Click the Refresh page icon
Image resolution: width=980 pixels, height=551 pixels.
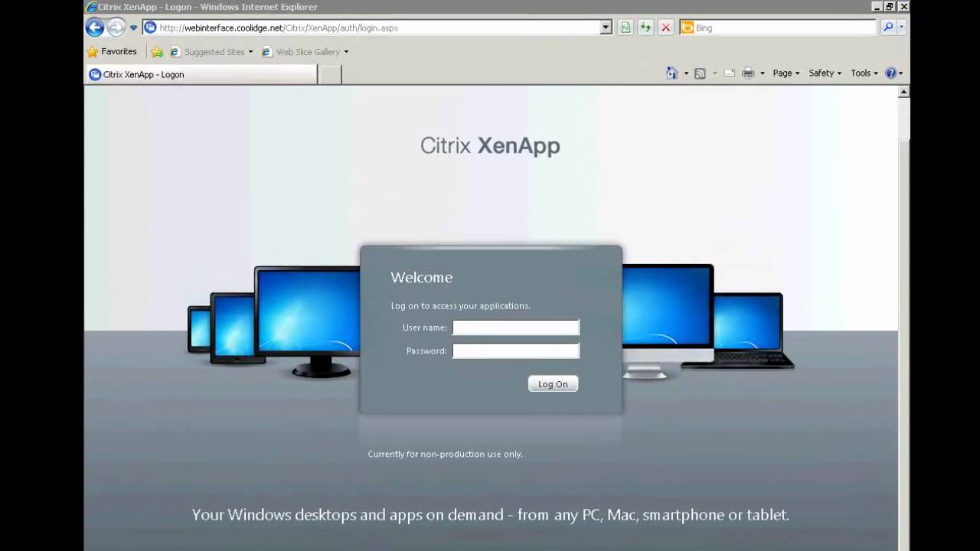(645, 28)
